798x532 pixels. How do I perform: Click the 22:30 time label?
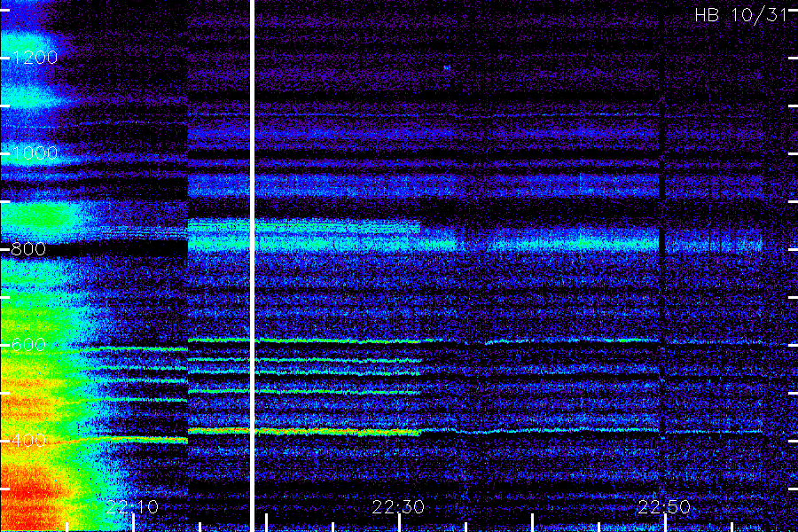click(398, 507)
